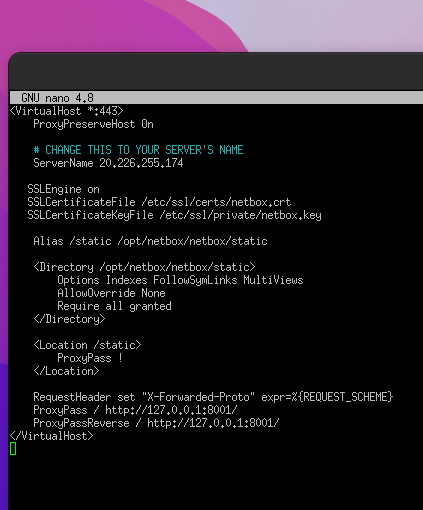Click the opening <Directory /opt/netbox/netbox/static> tag
This screenshot has width=423, height=510.
[144, 267]
